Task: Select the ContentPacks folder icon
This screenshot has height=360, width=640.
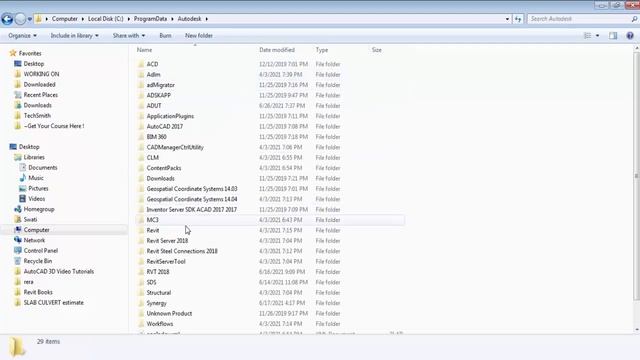Action: click(x=141, y=168)
